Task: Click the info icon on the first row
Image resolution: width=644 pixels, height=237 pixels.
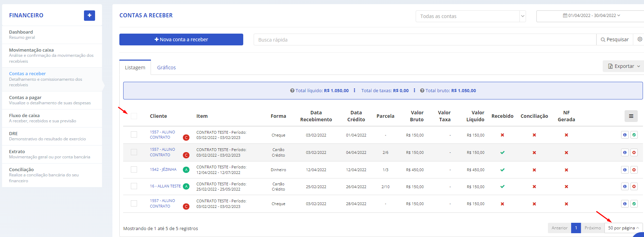Action: [x=625, y=135]
